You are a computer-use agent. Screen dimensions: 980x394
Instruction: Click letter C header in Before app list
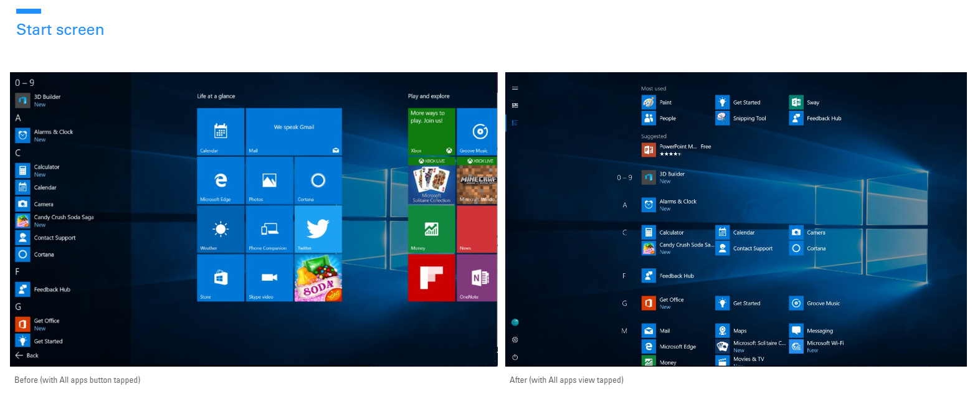(18, 152)
